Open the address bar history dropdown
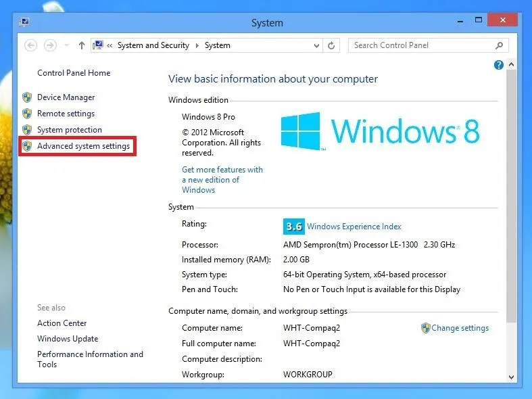The height and width of the screenshot is (399, 532). [316, 45]
